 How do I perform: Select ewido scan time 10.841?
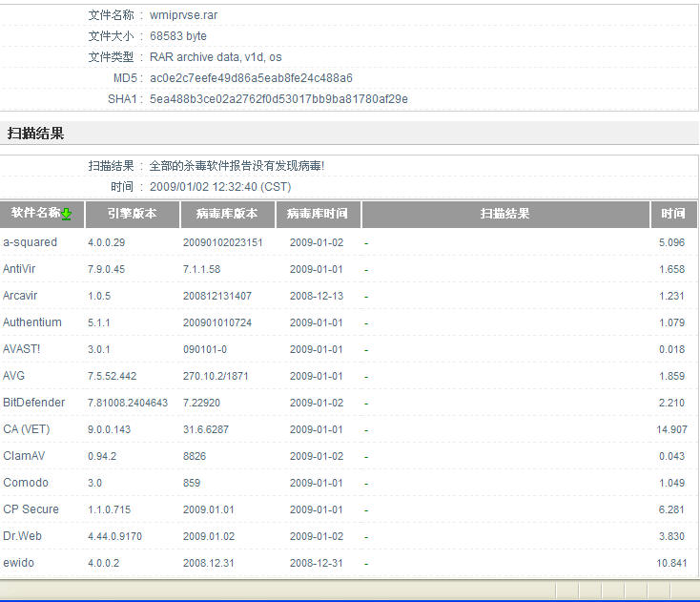click(671, 563)
